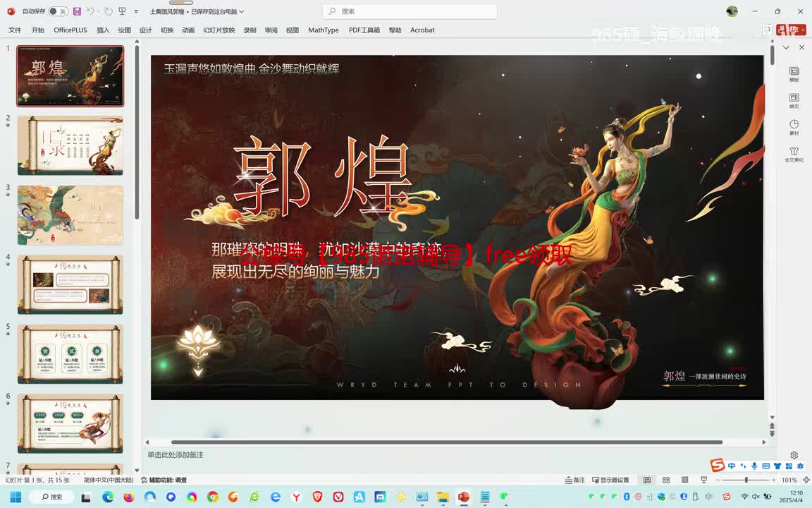The width and height of the screenshot is (812, 508).
Task: Open 素材 (Materials) in the side pane
Action: tap(794, 127)
